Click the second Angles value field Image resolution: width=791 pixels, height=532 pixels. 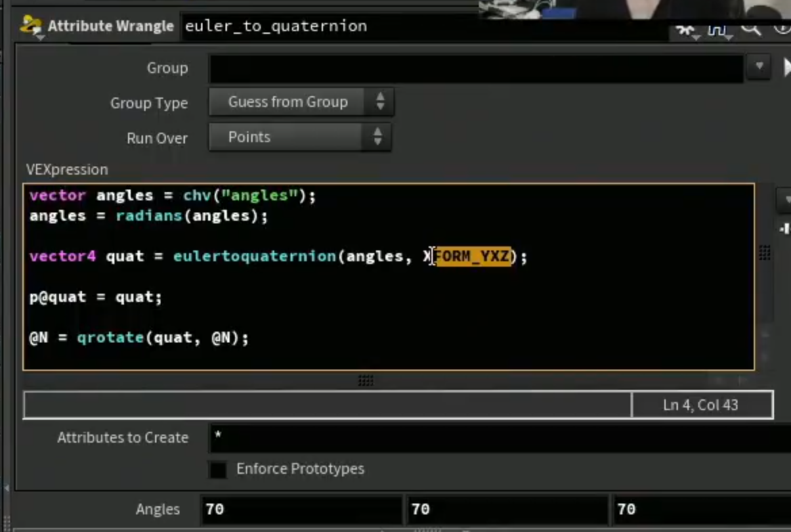pos(507,509)
